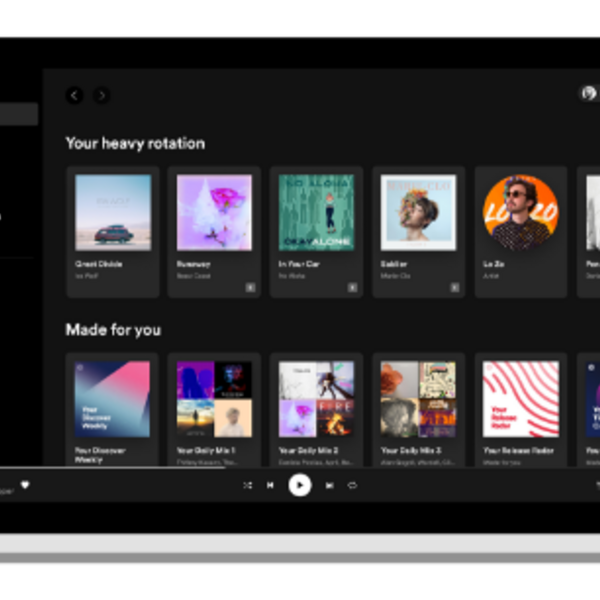This screenshot has height=600, width=600.
Task: Click the small badge icon on Soldier card
Action: [x=454, y=287]
